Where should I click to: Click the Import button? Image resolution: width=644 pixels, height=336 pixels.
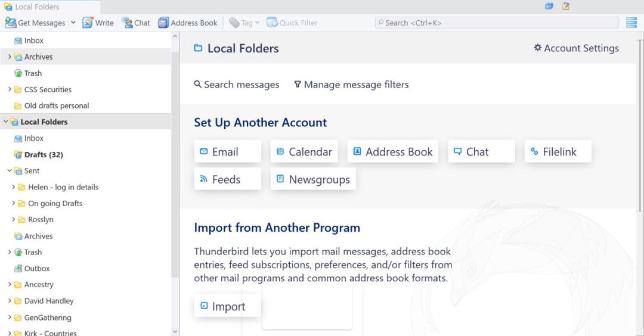point(228,306)
